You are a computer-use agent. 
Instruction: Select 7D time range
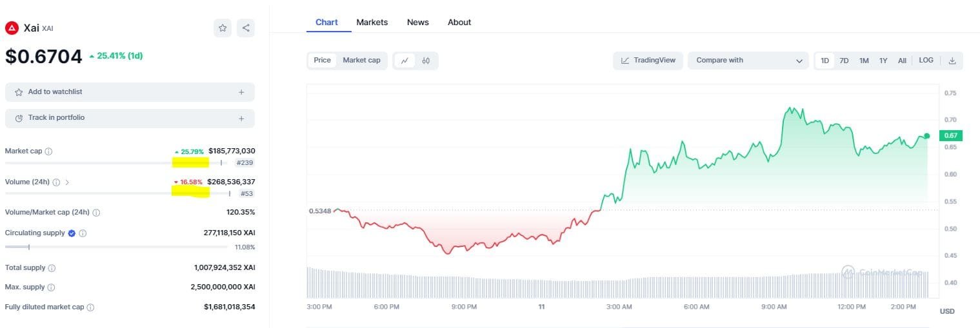(x=844, y=61)
